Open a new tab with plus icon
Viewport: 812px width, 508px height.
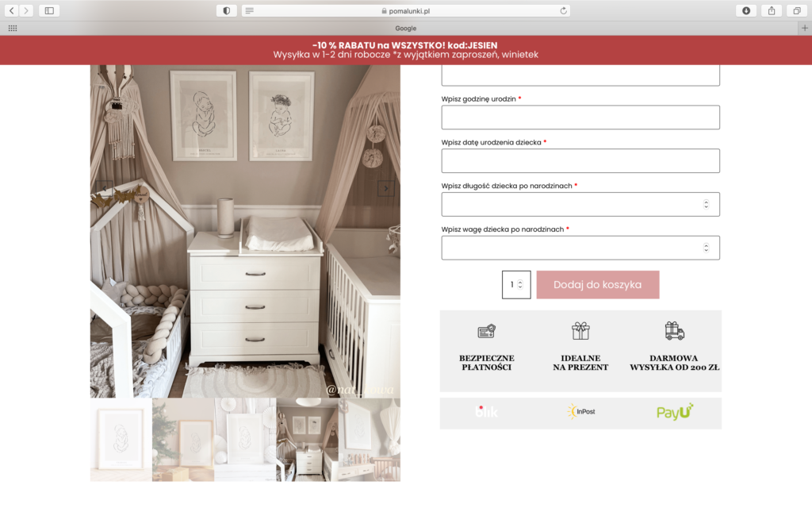(x=805, y=28)
